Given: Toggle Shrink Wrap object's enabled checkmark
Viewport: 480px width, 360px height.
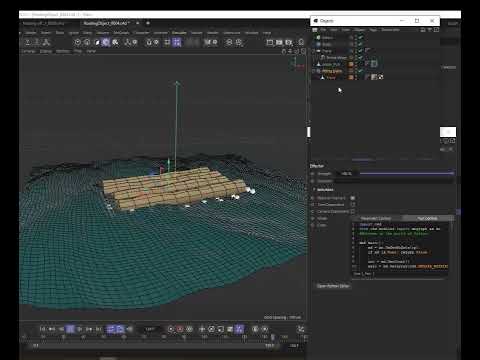Looking at the screenshot, I should 360,57.
